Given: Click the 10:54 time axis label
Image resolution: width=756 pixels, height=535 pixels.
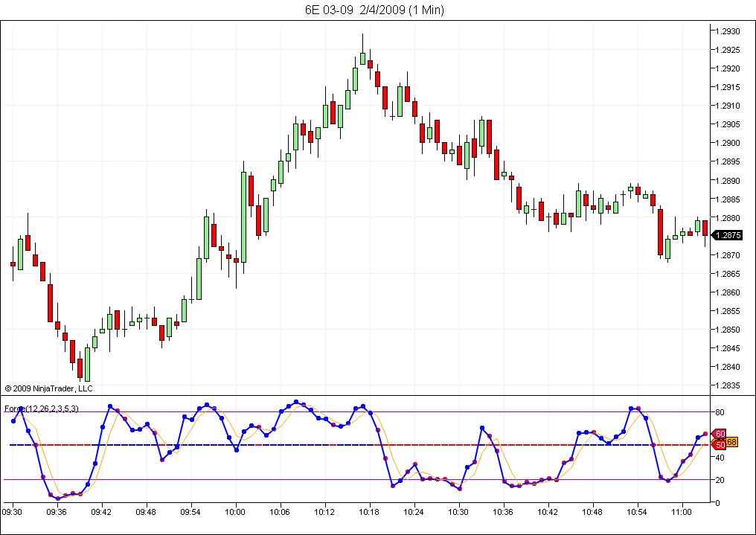Looking at the screenshot, I should [637, 513].
